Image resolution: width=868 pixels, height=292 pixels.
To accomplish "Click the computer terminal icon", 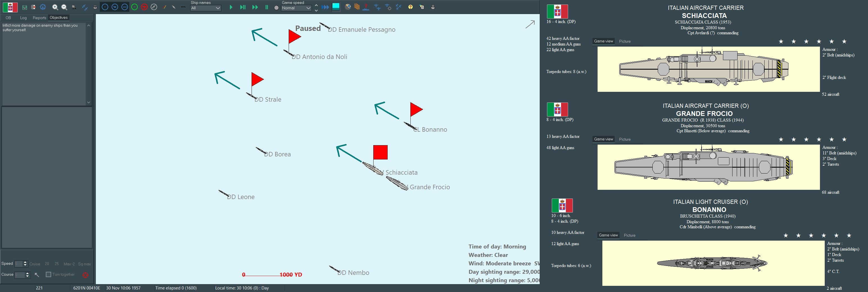I will point(433,7).
